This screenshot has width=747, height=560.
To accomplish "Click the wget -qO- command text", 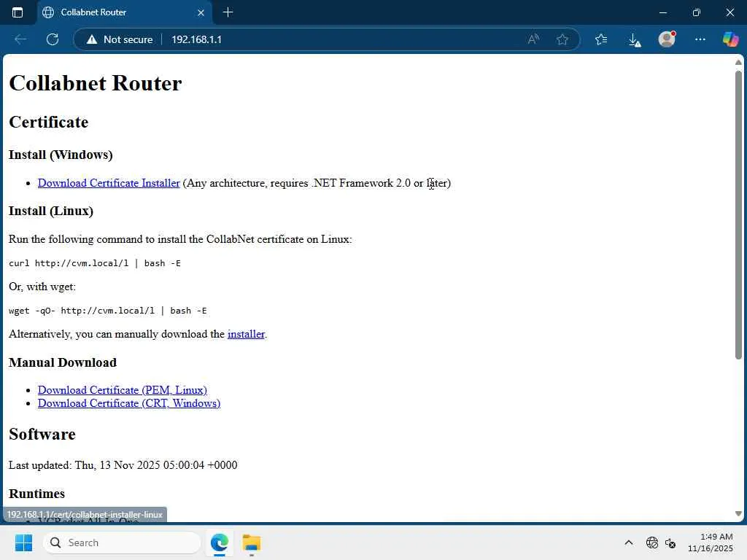I will coord(108,311).
